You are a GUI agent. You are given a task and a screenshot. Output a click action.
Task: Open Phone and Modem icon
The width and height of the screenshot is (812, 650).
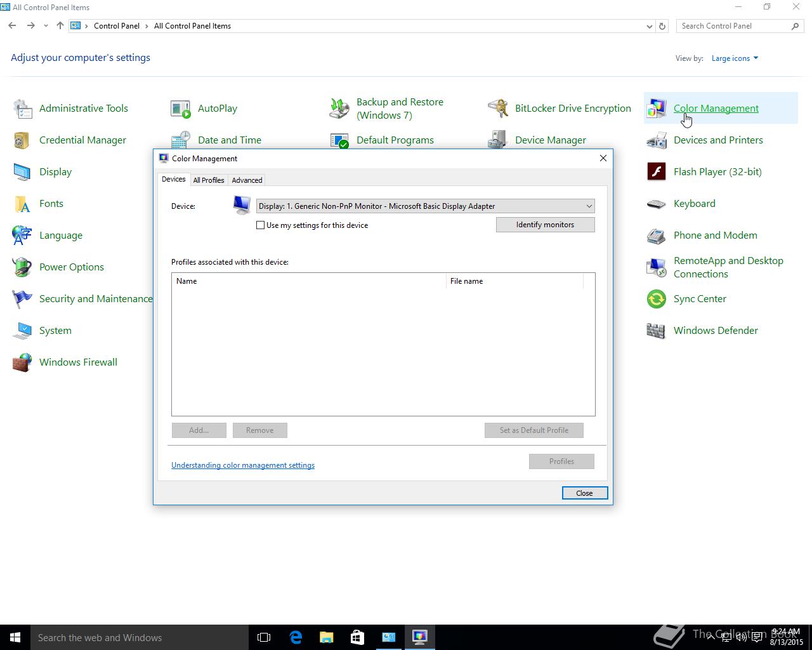click(657, 235)
